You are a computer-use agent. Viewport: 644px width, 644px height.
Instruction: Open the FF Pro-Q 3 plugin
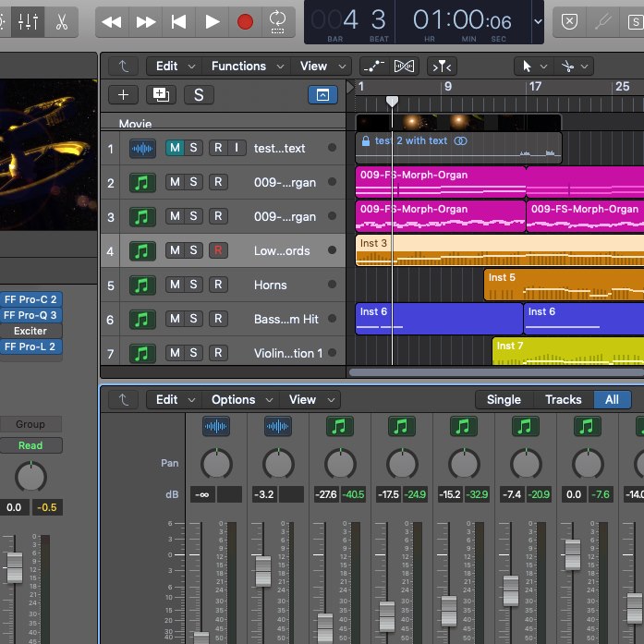[x=30, y=315]
